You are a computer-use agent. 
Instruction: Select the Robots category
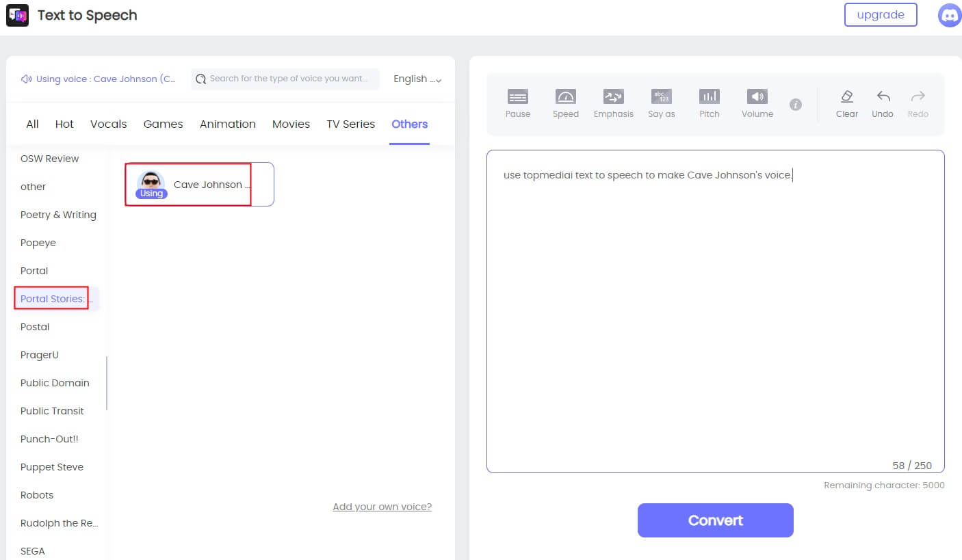pyautogui.click(x=37, y=495)
